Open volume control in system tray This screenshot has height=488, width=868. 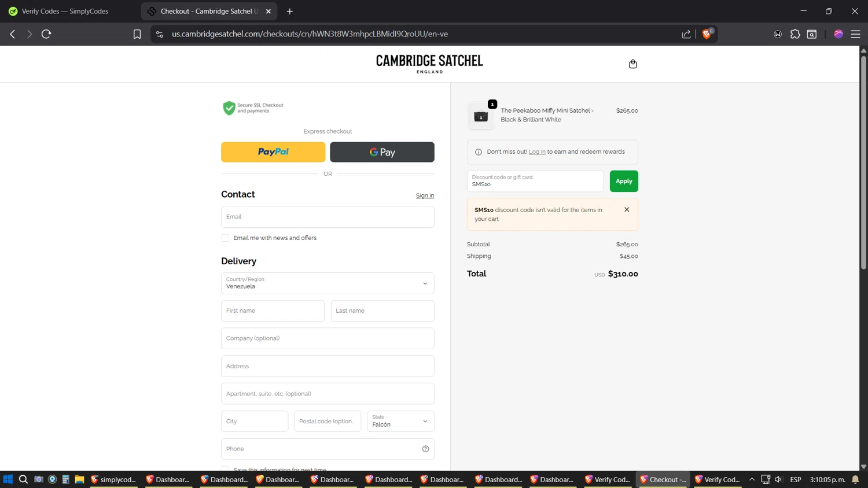(778, 479)
